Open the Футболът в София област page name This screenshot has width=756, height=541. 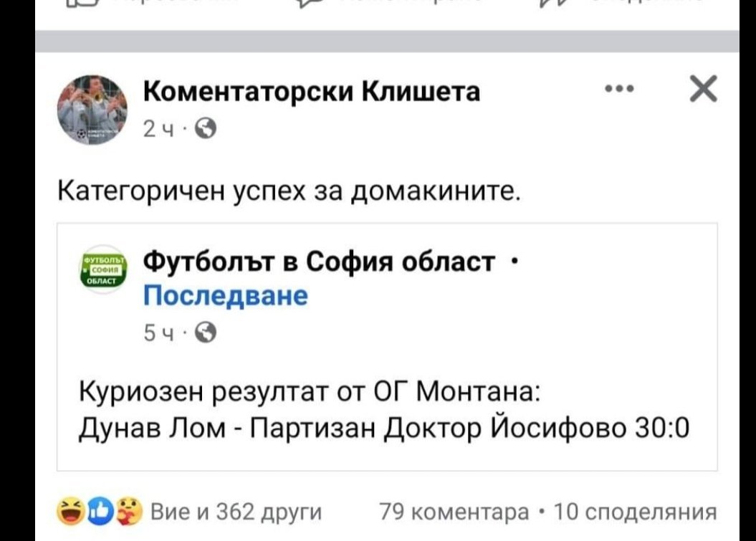pos(320,262)
